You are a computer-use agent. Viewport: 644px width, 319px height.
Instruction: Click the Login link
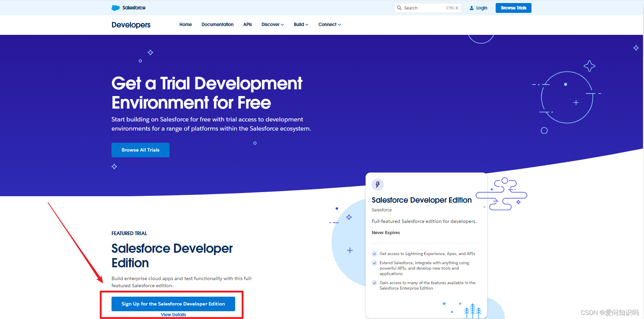482,8
